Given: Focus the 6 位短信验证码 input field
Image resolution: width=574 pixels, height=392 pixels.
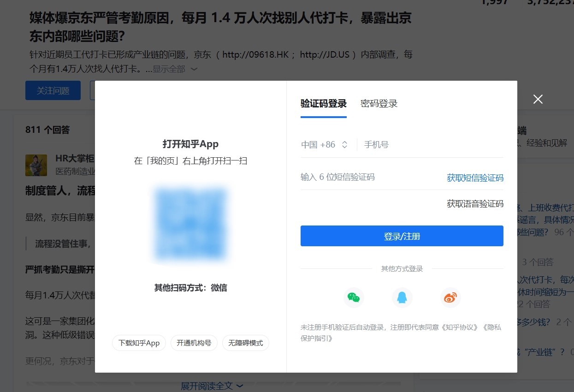Looking at the screenshot, I should [x=371, y=177].
